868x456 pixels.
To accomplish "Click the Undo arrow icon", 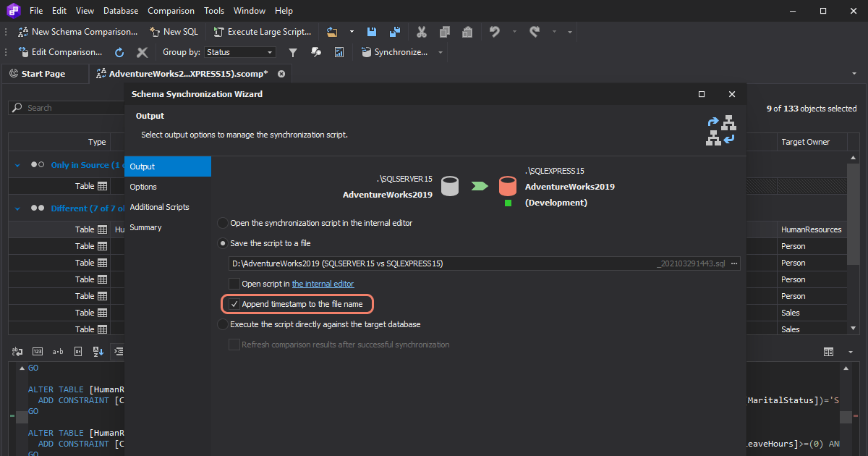I will [495, 32].
